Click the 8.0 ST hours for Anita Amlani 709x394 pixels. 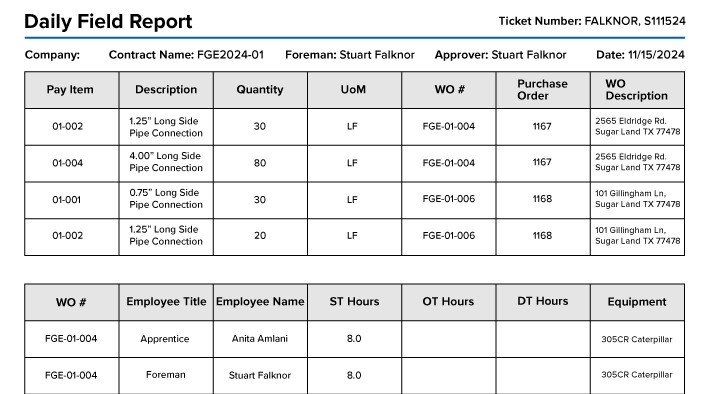(354, 339)
